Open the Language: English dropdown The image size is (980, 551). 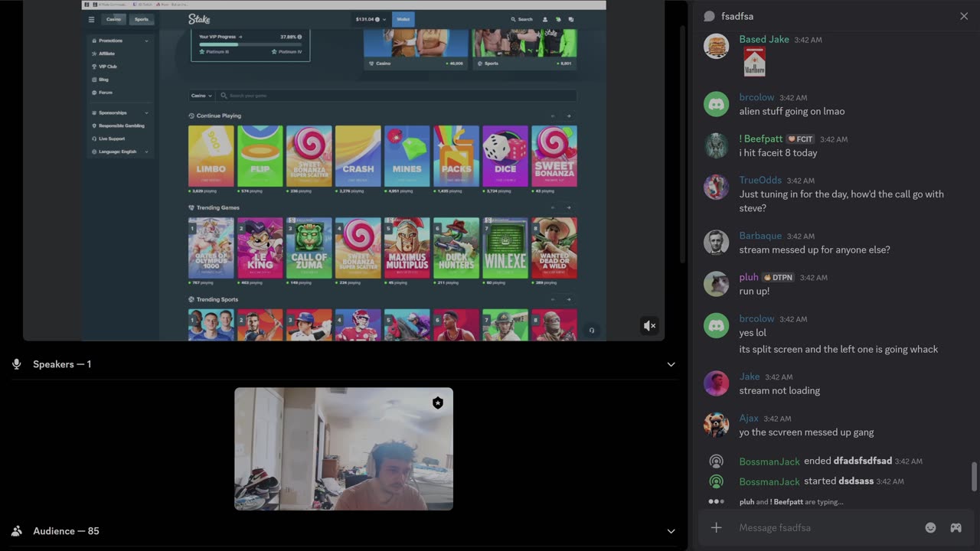point(120,152)
